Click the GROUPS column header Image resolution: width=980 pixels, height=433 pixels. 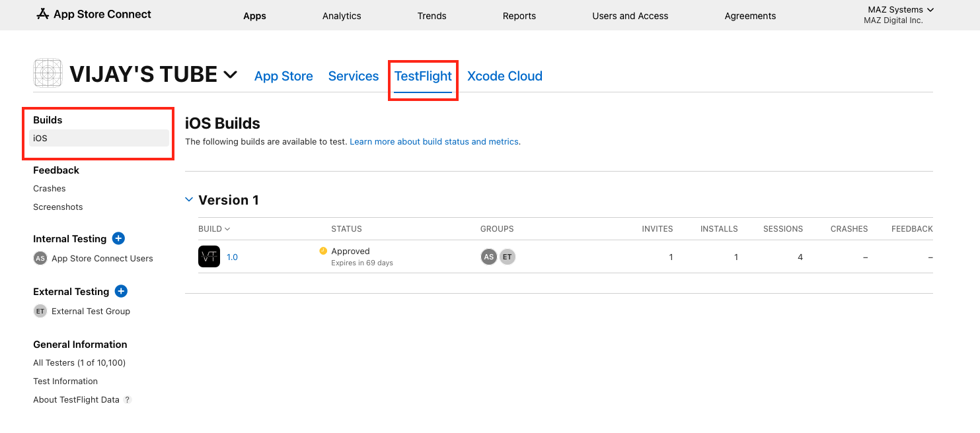[x=497, y=229]
